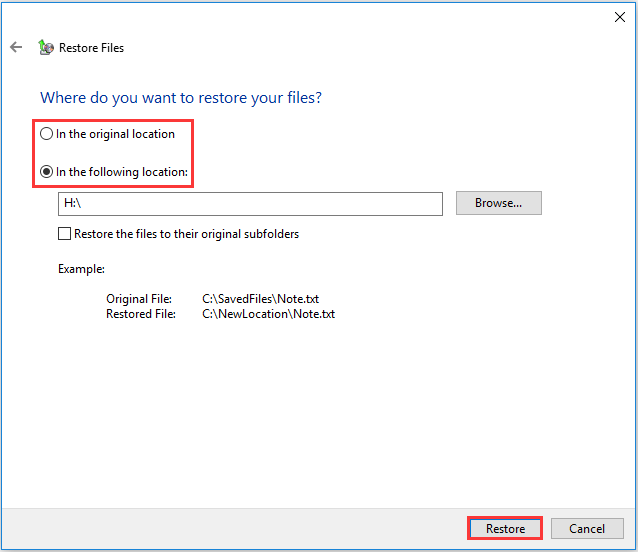Open the Browse... folder picker
638x552 pixels.
click(x=498, y=203)
